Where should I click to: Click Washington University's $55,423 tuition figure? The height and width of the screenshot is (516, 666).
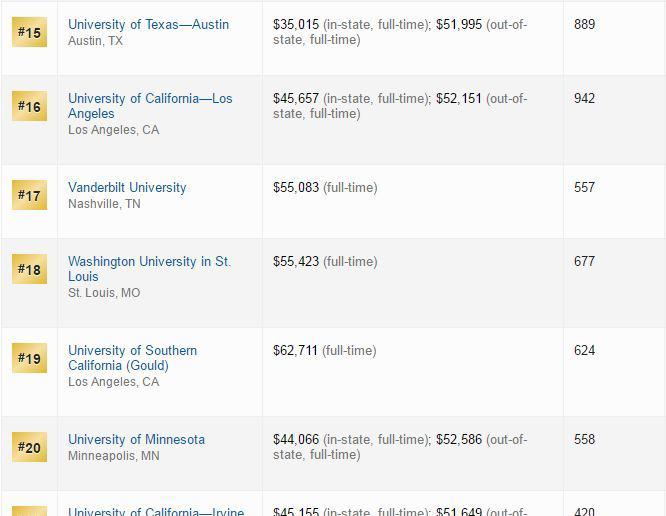(296, 261)
